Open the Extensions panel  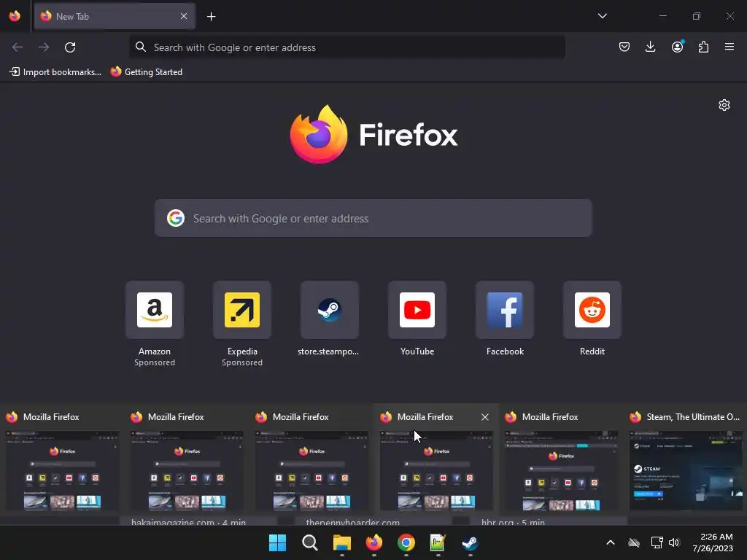coord(703,47)
